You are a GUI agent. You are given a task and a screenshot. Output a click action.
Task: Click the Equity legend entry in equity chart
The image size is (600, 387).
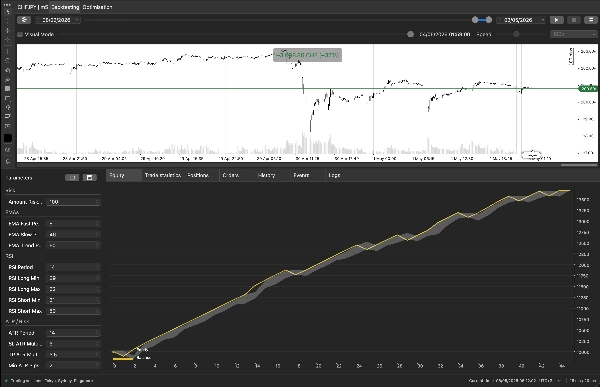(x=143, y=349)
